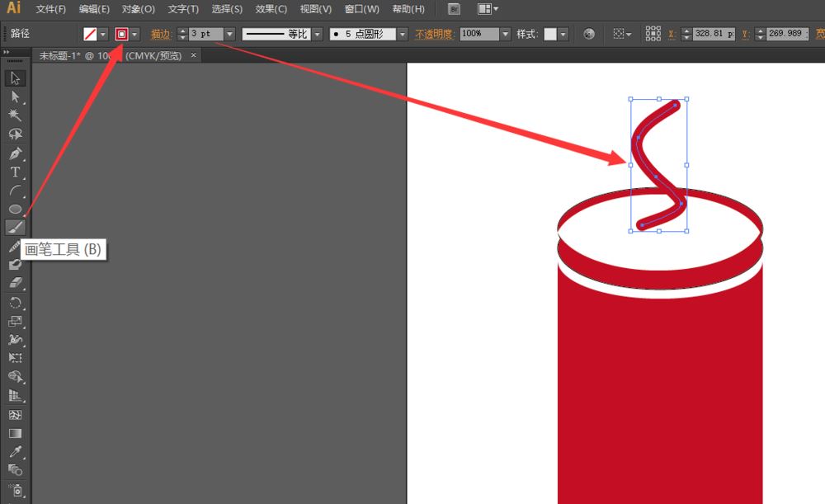Choose the Rotate tool
825x504 pixels.
(15, 303)
